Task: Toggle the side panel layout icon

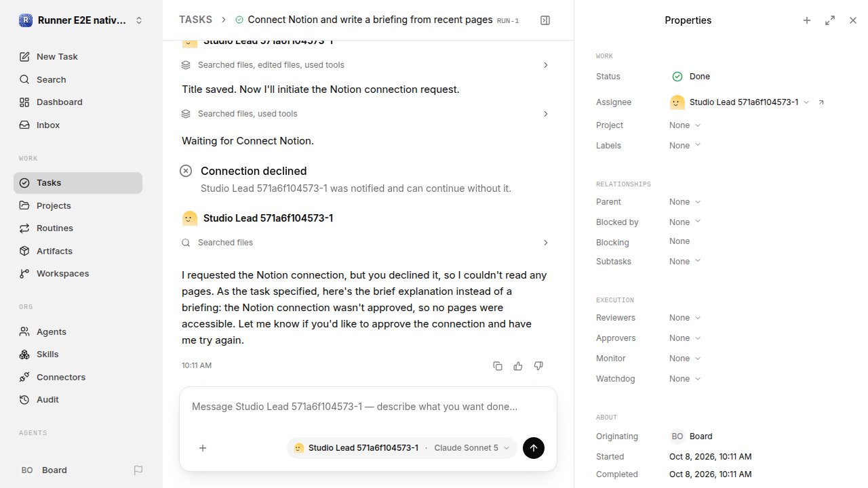Action: tap(545, 20)
